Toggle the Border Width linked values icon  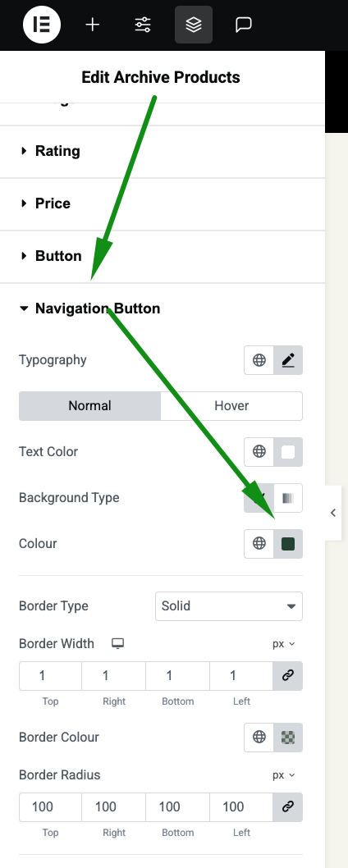(288, 676)
